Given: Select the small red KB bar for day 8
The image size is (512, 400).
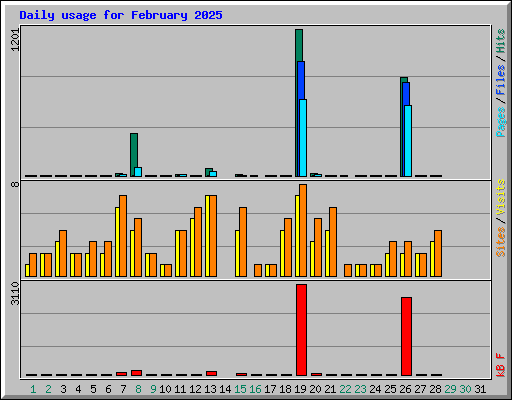Looking at the screenshot, I should tap(136, 373).
